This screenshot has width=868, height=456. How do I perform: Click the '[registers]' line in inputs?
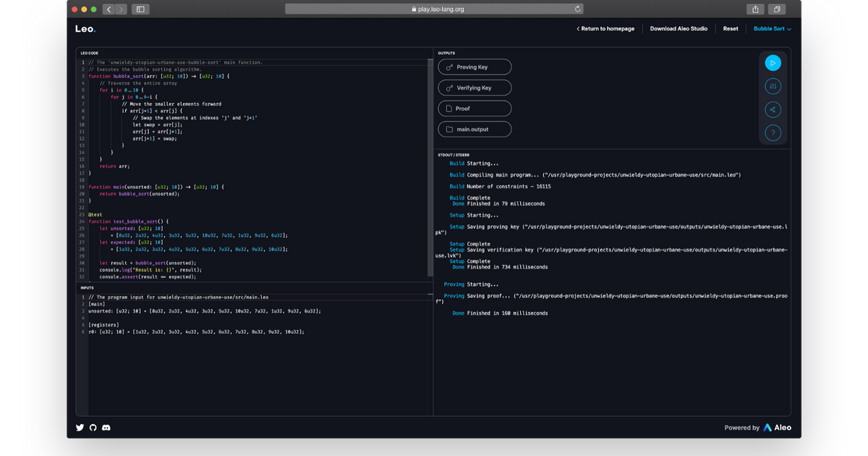click(x=104, y=324)
